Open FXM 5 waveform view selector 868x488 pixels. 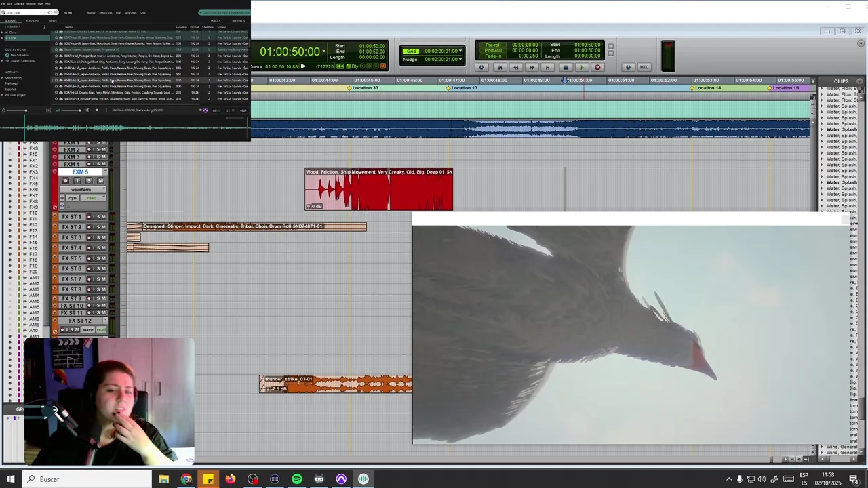(83, 190)
